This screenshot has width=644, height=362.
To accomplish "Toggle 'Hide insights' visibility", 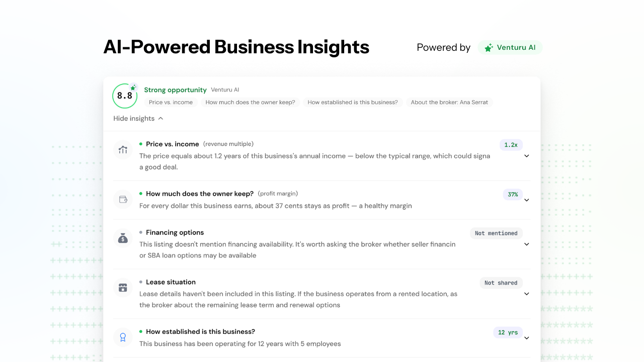I will tap(134, 118).
